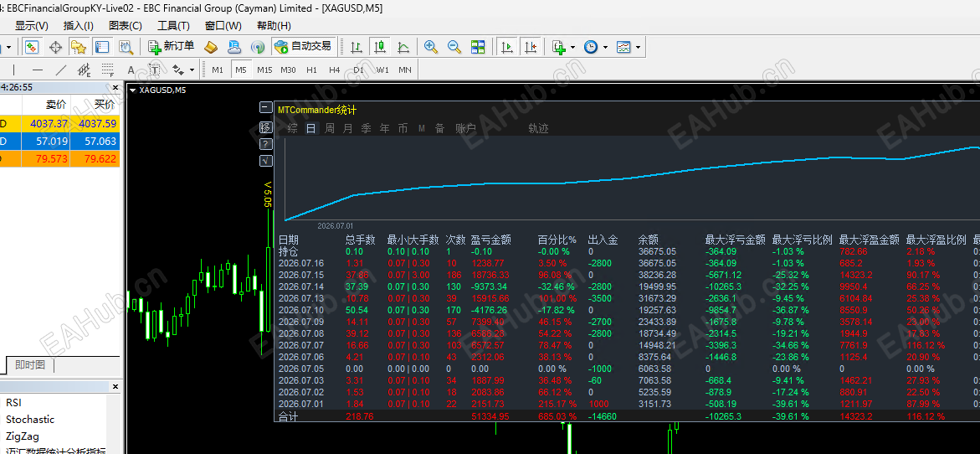Tile chart windows icon

tap(478, 47)
